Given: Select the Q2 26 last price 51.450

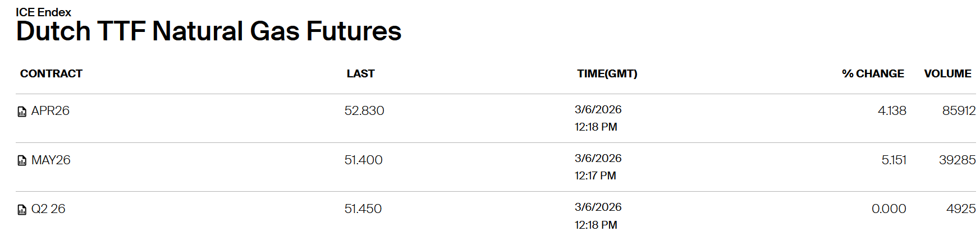Looking at the screenshot, I should 363,209.
